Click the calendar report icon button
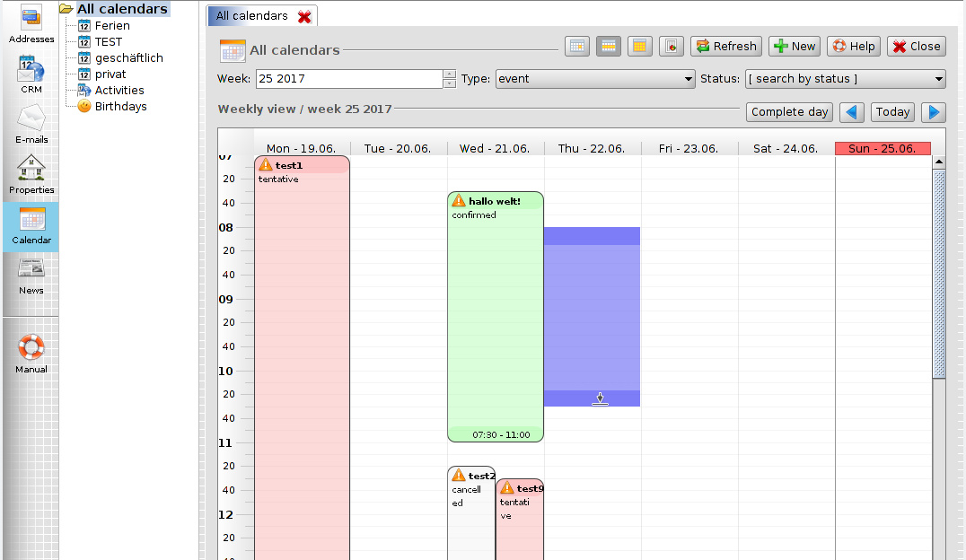Image resolution: width=966 pixels, height=560 pixels. pyautogui.click(x=672, y=47)
